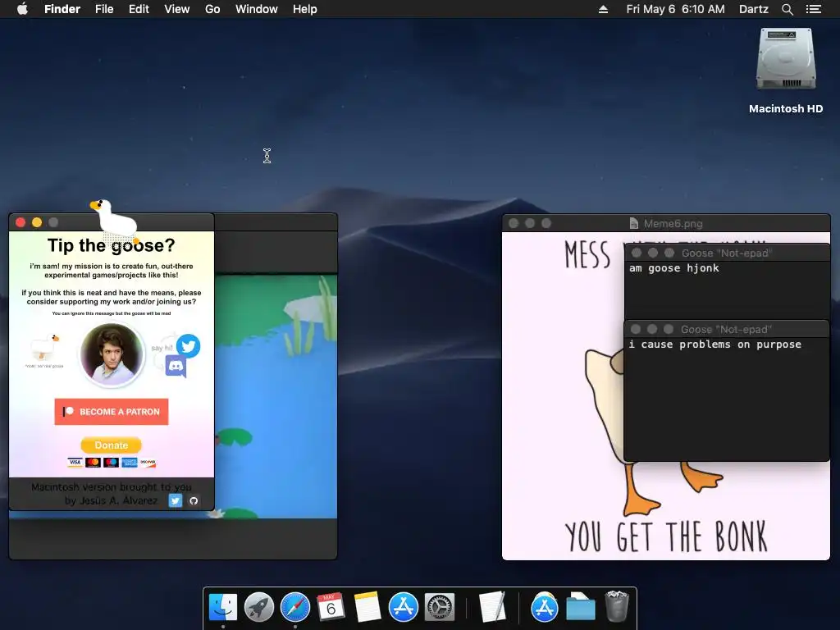Open TextEdit paper-and-pen icon in the Dock

coord(492,608)
